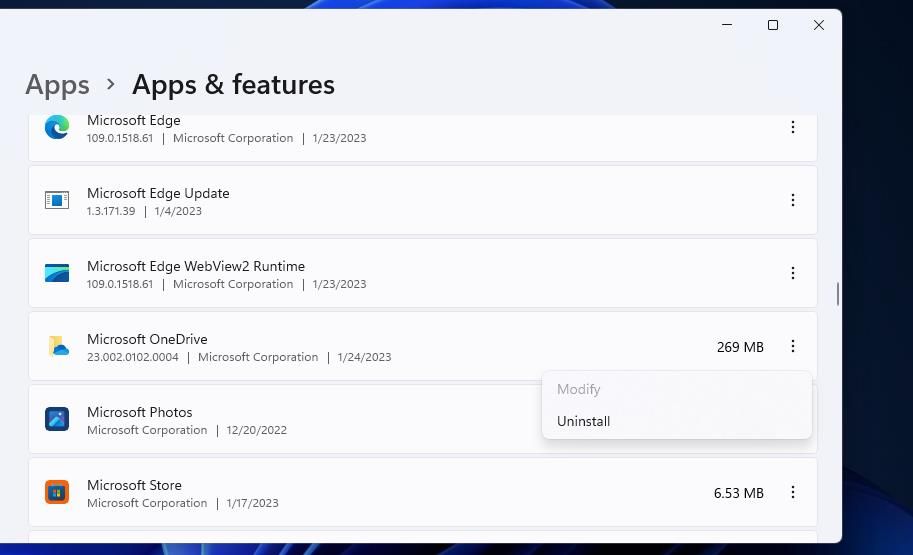Choose Uninstall from the context menu
This screenshot has height=555, width=913.
[x=583, y=421]
